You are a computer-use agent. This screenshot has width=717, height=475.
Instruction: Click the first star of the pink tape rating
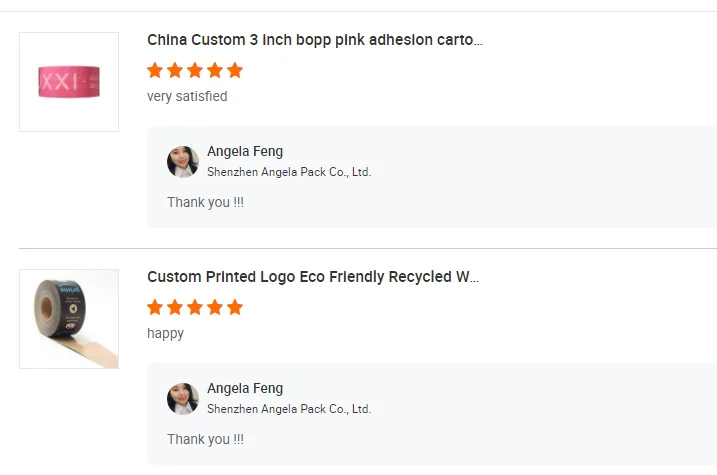[155, 70]
